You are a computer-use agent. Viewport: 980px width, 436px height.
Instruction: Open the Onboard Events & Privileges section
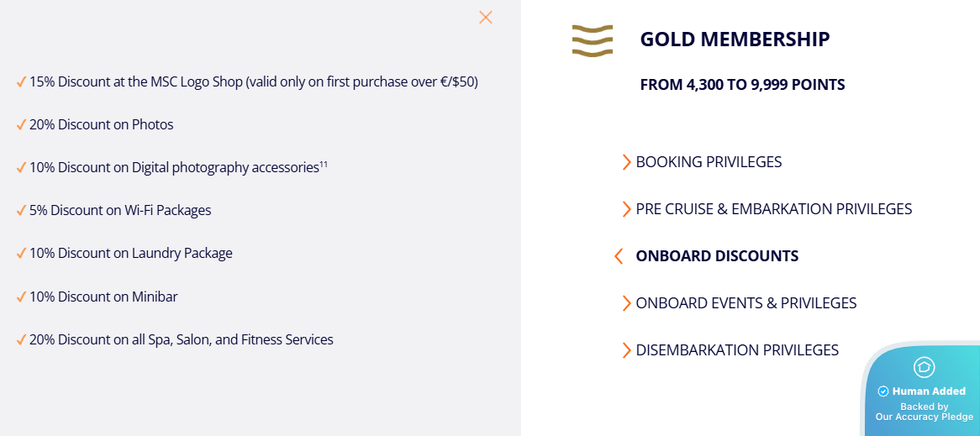pyautogui.click(x=746, y=303)
